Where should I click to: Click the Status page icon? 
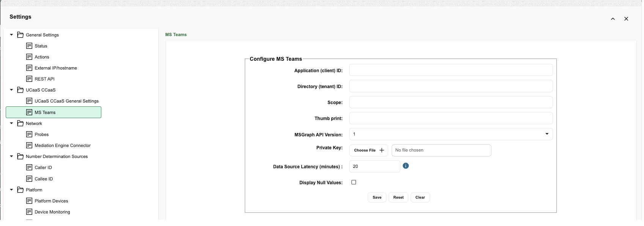29,46
